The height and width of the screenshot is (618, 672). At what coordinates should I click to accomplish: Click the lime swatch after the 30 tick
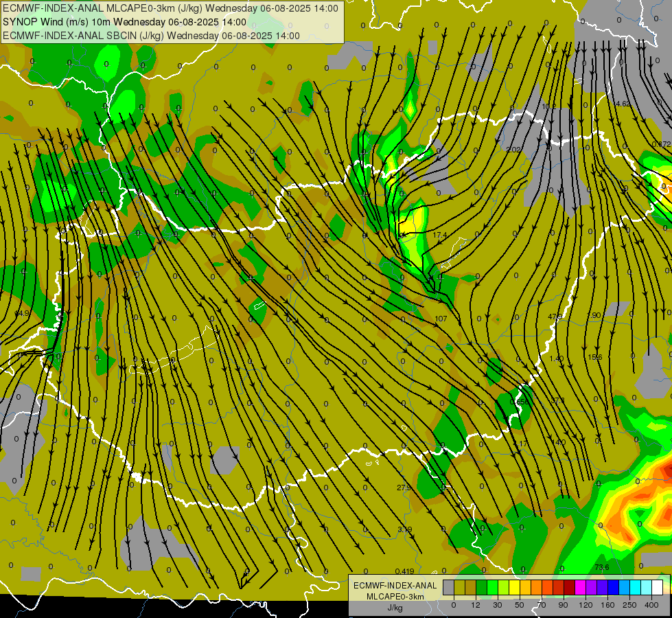(x=504, y=587)
